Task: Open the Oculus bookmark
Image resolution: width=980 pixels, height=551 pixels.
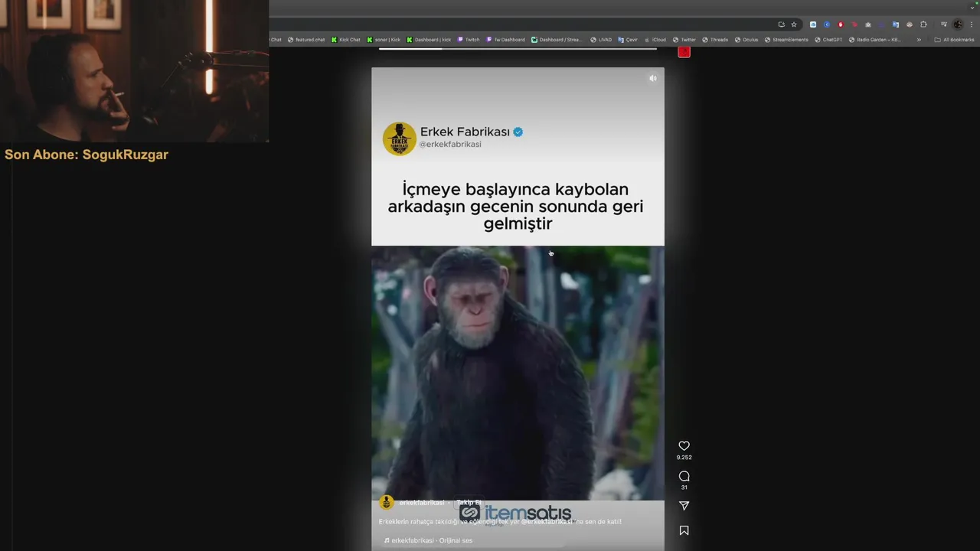Action: [746, 40]
